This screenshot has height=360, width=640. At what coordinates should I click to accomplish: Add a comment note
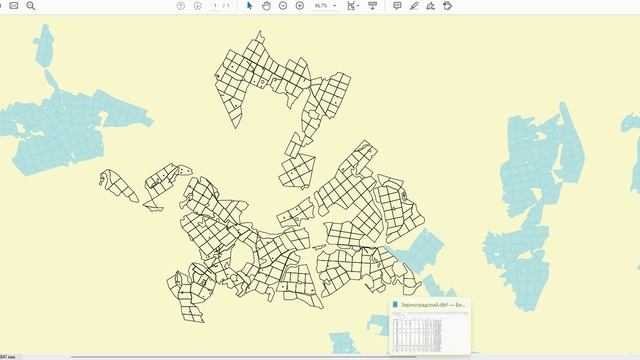[397, 6]
